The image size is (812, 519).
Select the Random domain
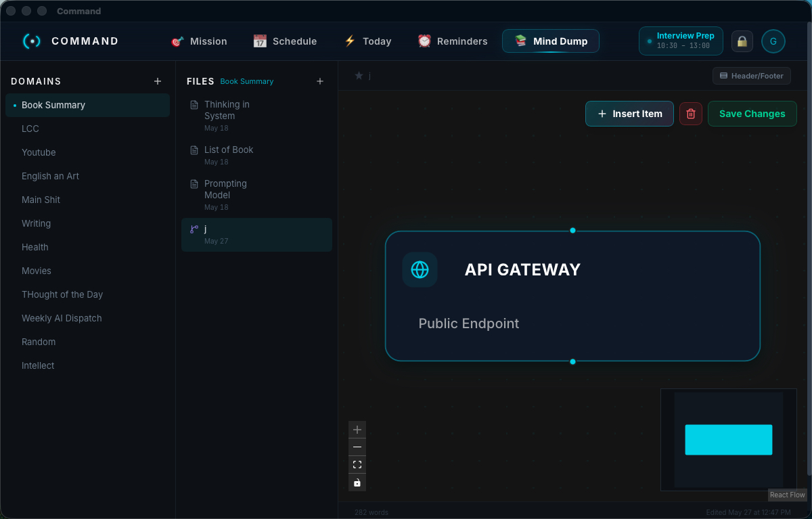pyautogui.click(x=87, y=342)
